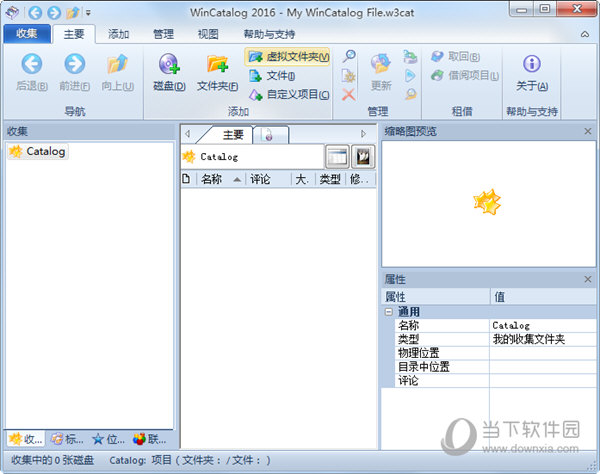The image size is (600, 474).
Task: Click quick access up-folder icon in title bar
Action: [73, 13]
